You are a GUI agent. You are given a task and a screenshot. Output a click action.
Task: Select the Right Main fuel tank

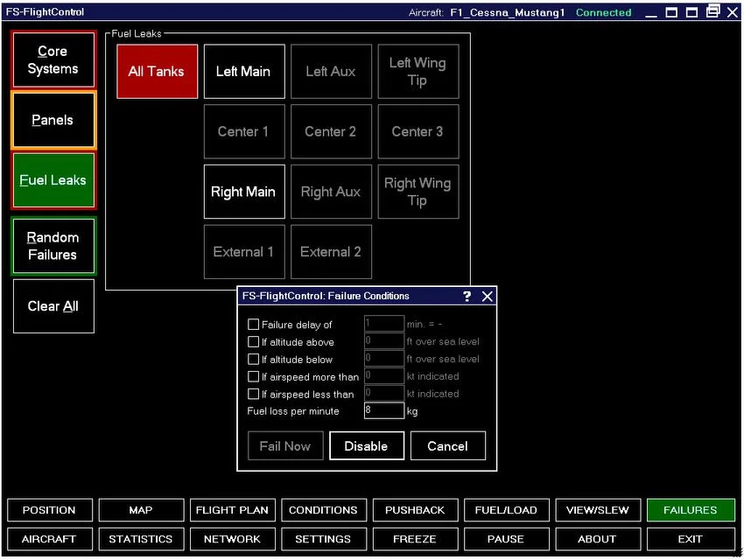pos(244,192)
